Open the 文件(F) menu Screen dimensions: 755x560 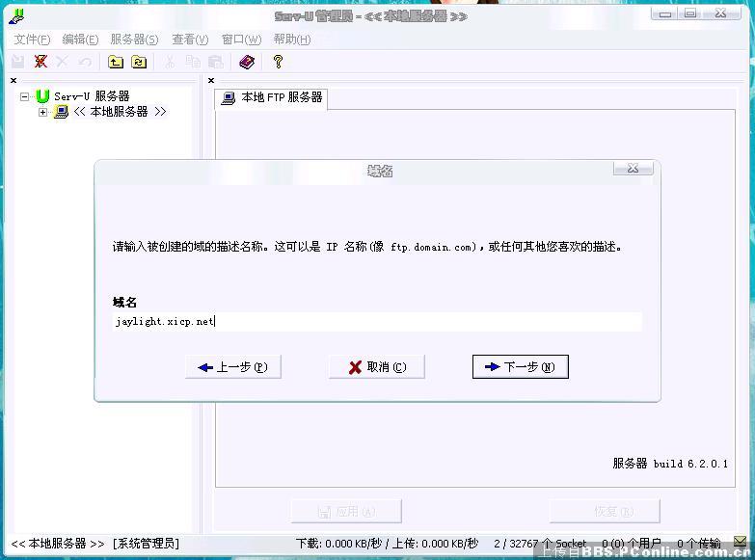tap(32, 40)
